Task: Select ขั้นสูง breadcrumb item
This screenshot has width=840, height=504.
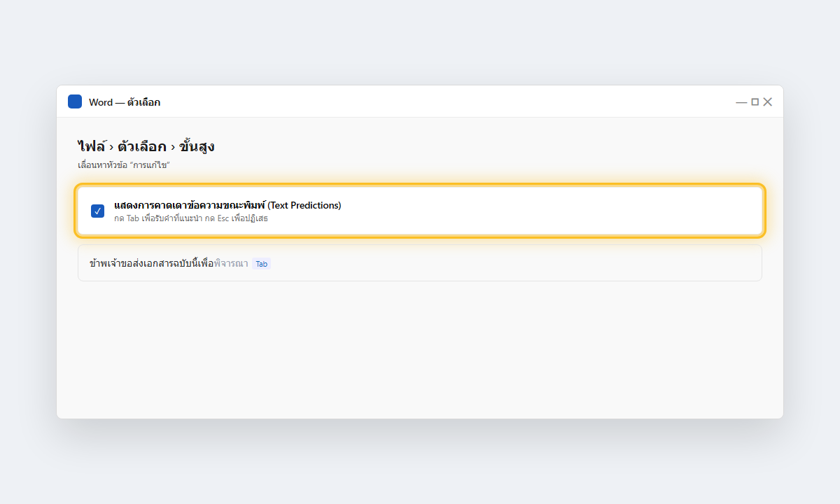Action: pyautogui.click(x=197, y=147)
